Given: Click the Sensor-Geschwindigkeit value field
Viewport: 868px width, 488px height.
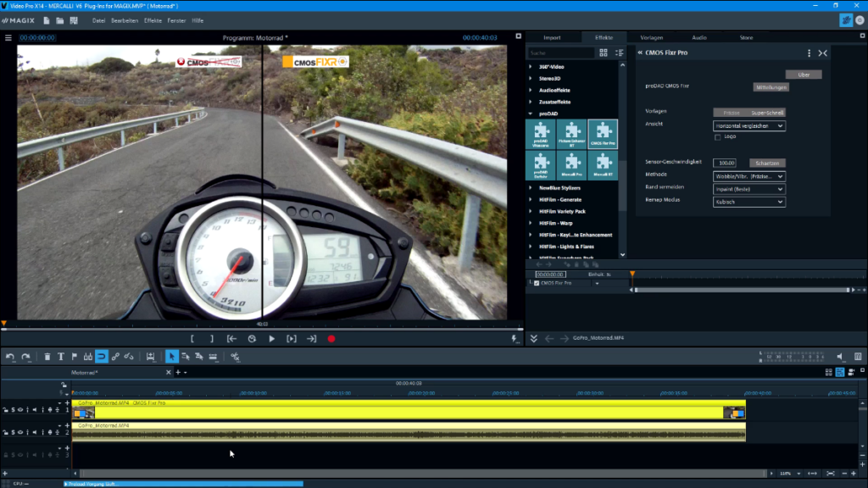Looking at the screenshot, I should [725, 164].
